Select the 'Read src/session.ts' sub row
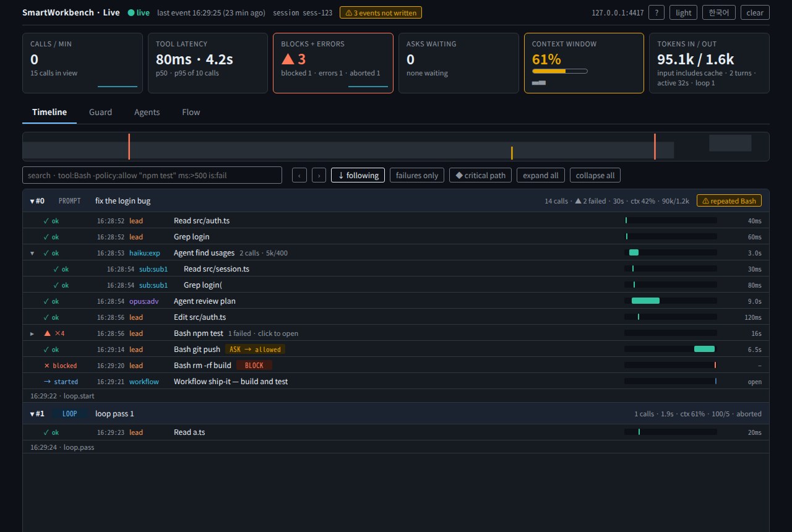Viewport: 792px width, 532px height. click(396, 269)
